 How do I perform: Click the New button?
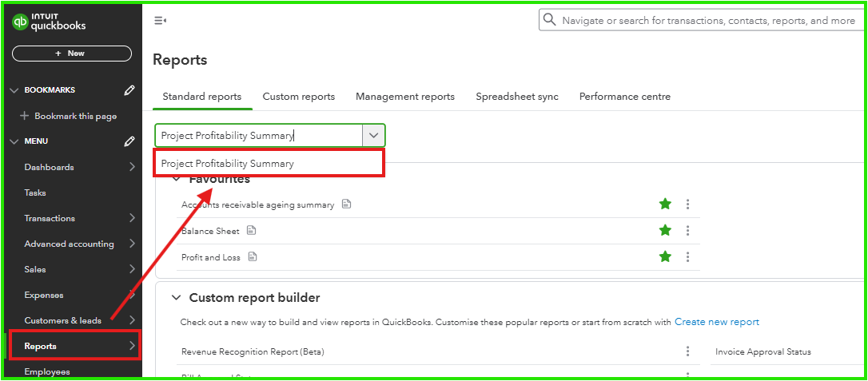pyautogui.click(x=72, y=54)
